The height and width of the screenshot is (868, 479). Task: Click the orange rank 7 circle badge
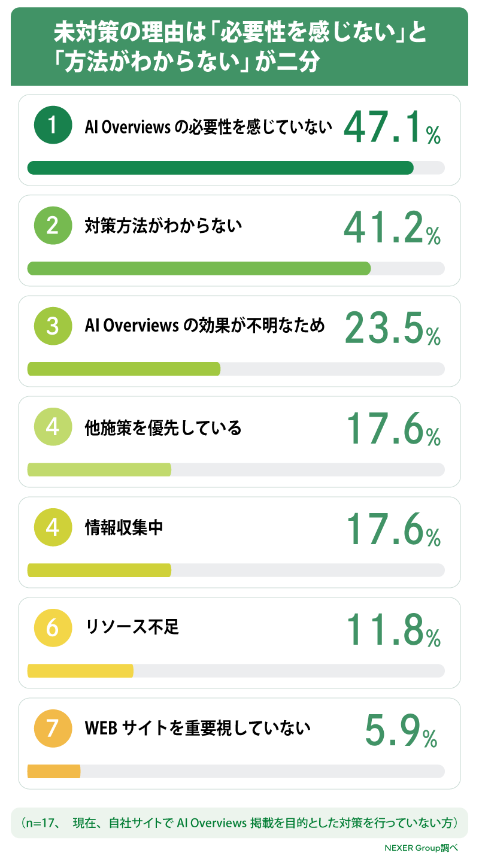[53, 729]
